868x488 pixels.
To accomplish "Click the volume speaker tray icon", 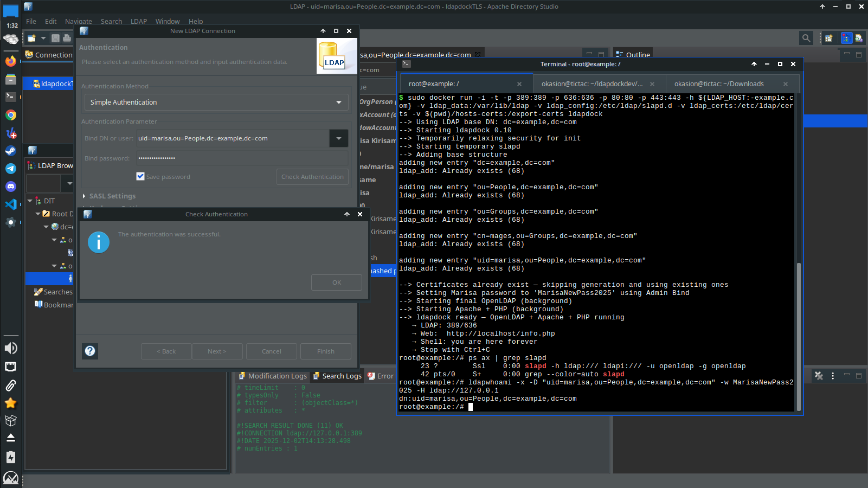I will pyautogui.click(x=10, y=348).
